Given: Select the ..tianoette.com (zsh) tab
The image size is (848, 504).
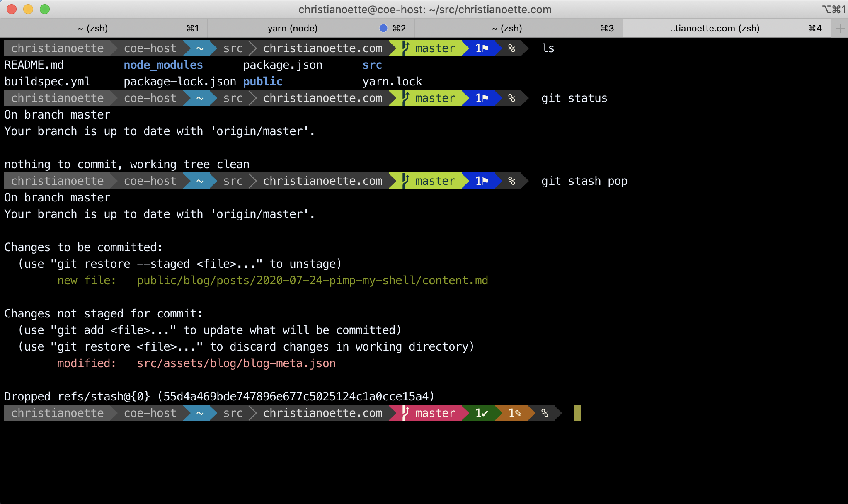Looking at the screenshot, I should click(715, 28).
